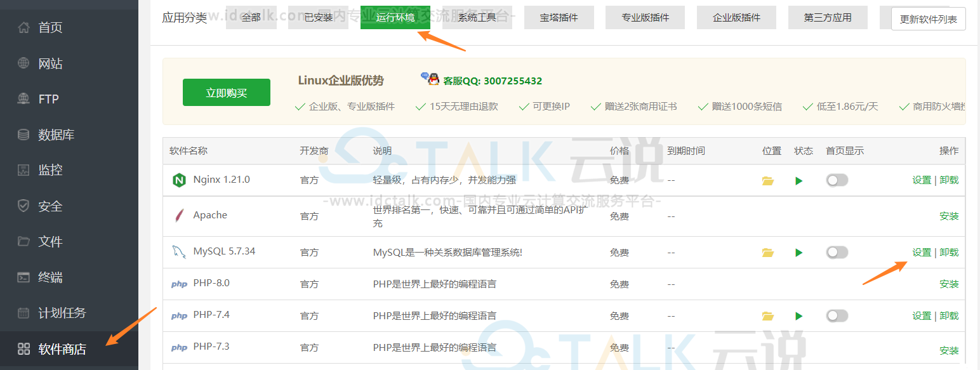Click the Nginx 1.21.0 software name
Image resolution: width=980 pixels, height=370 pixels.
pyautogui.click(x=222, y=180)
